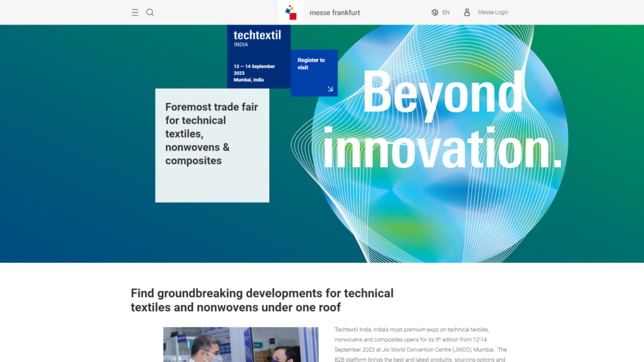Viewport: 644px width, 362px height.
Task: Click the Foremost trade fair text box
Action: [x=213, y=145]
